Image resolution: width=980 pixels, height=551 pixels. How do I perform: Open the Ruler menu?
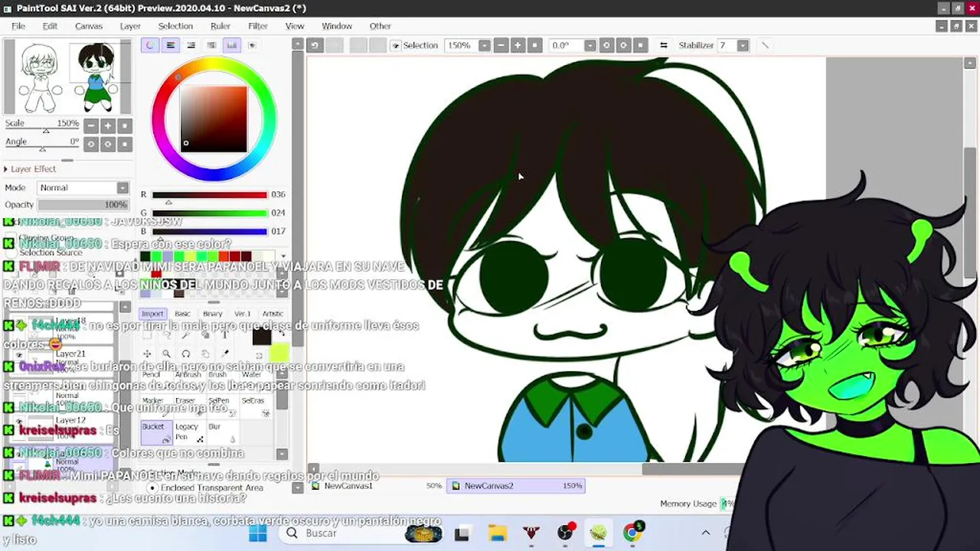click(220, 26)
